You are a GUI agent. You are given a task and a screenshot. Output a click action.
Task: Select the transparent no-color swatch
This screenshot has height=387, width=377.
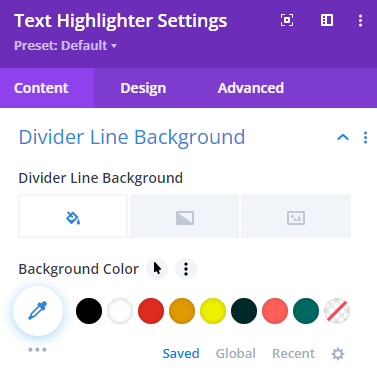point(337,311)
